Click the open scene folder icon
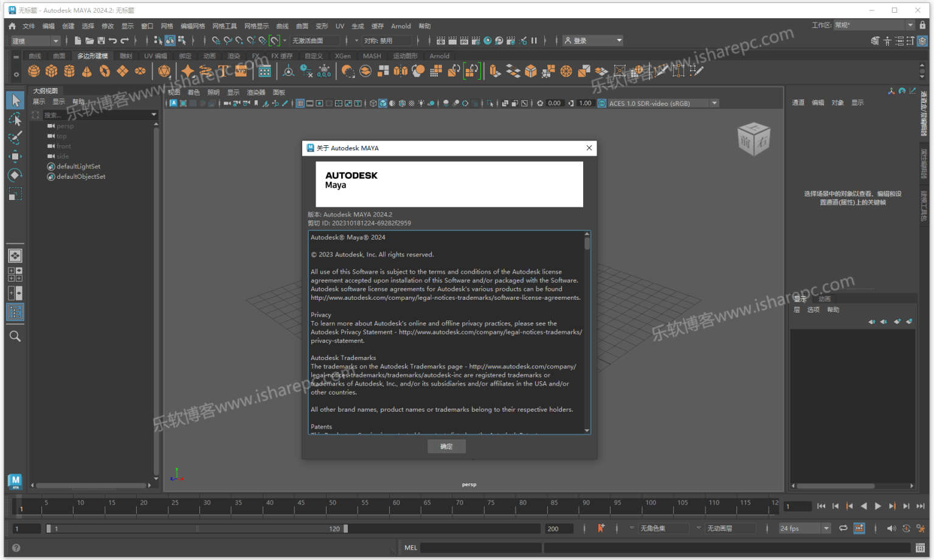This screenshot has height=560, width=934. [x=89, y=41]
